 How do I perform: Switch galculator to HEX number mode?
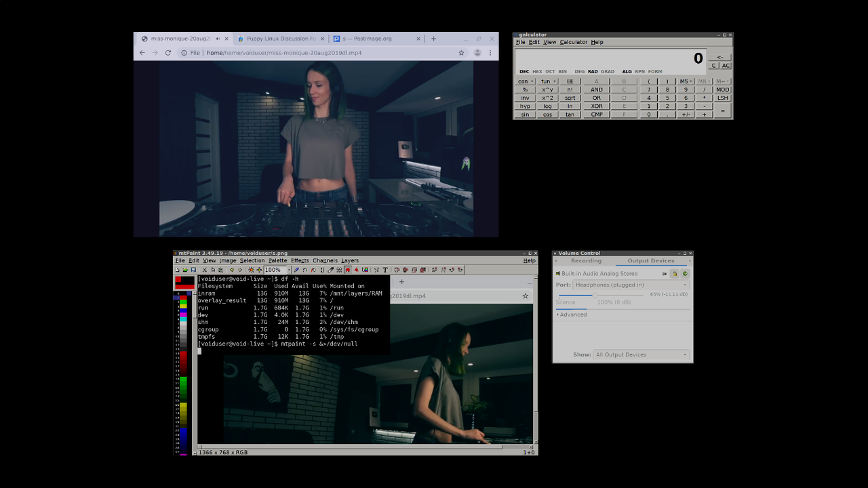coord(536,71)
